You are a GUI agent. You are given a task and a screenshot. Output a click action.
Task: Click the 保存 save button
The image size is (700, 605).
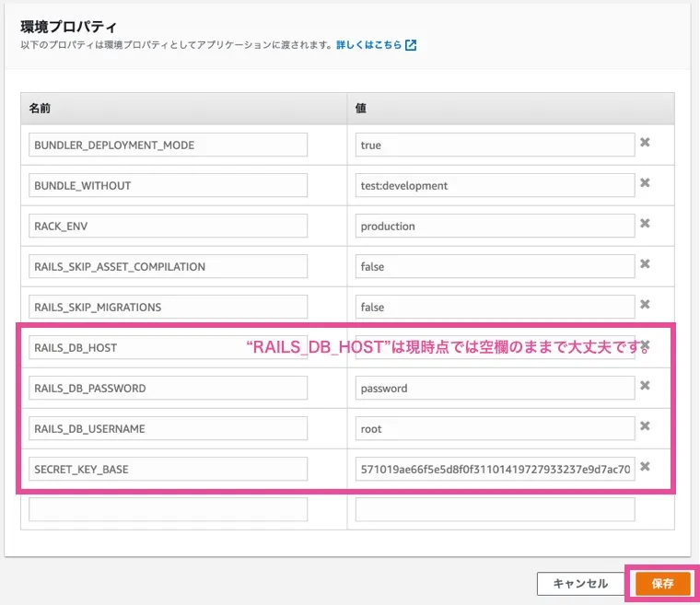(662, 583)
